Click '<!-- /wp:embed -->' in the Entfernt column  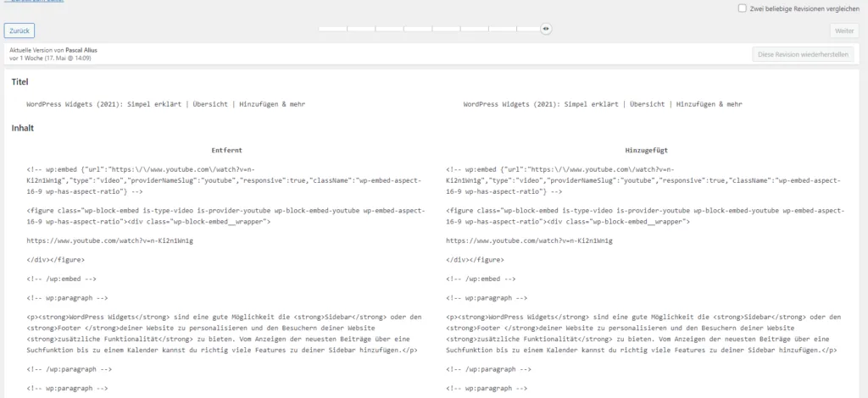61,279
